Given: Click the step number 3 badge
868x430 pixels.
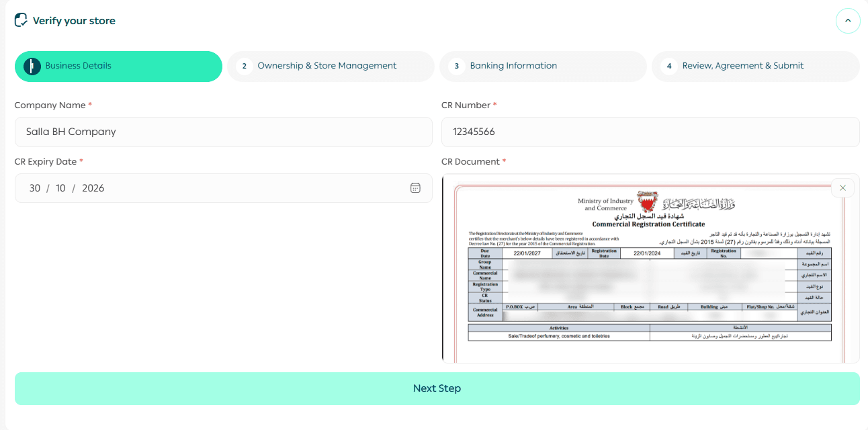Looking at the screenshot, I should 456,66.
